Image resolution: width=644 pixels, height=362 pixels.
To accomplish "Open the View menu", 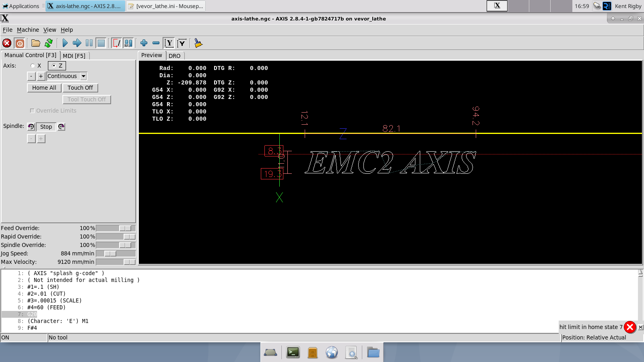I will tap(50, 30).
